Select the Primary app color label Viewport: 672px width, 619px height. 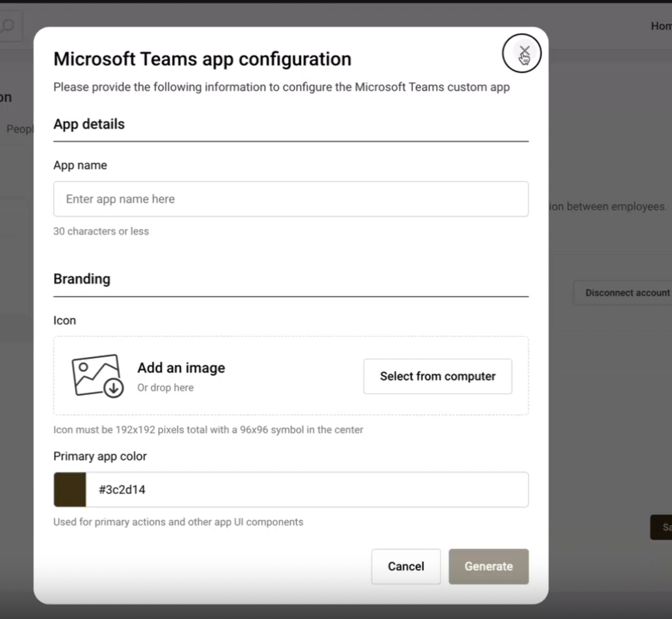click(100, 456)
